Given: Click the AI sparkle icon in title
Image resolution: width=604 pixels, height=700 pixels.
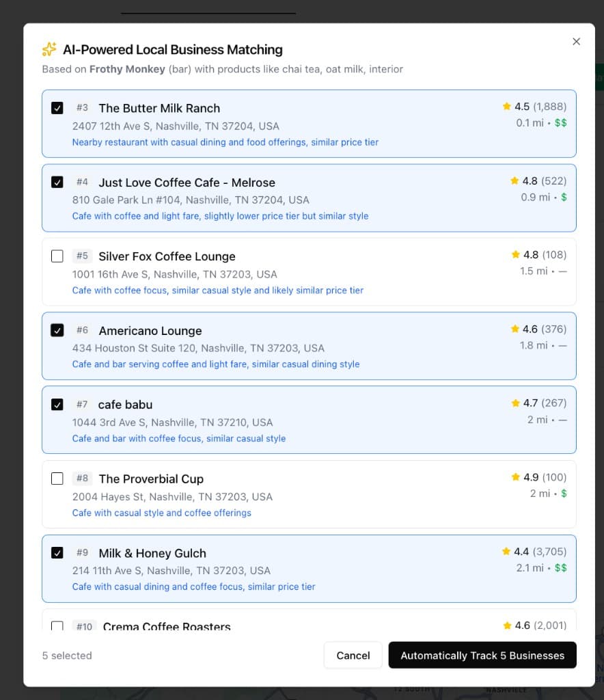Looking at the screenshot, I should 49,49.
